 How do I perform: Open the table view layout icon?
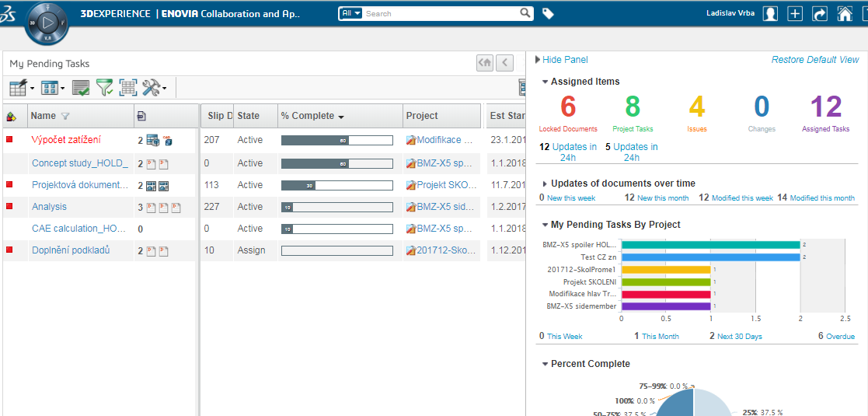(50, 88)
